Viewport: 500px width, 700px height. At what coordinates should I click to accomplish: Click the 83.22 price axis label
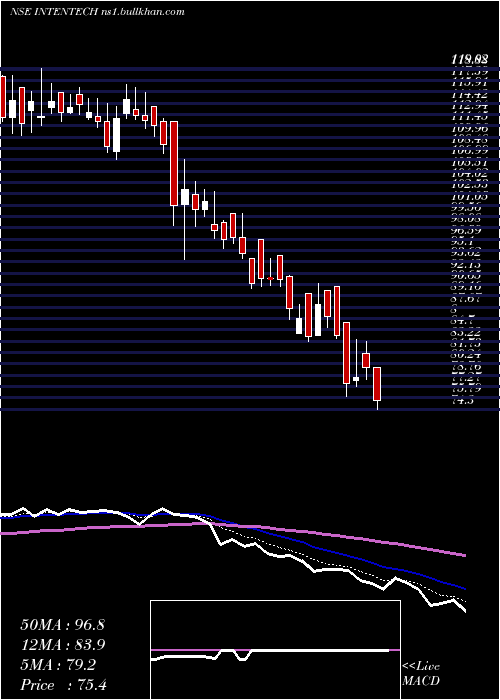point(468,333)
